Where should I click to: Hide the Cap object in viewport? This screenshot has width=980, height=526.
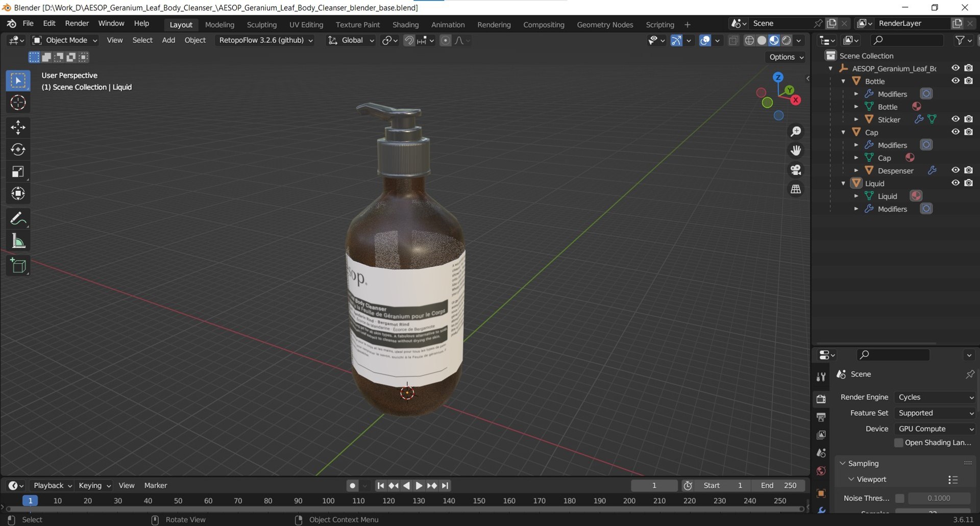[955, 132]
